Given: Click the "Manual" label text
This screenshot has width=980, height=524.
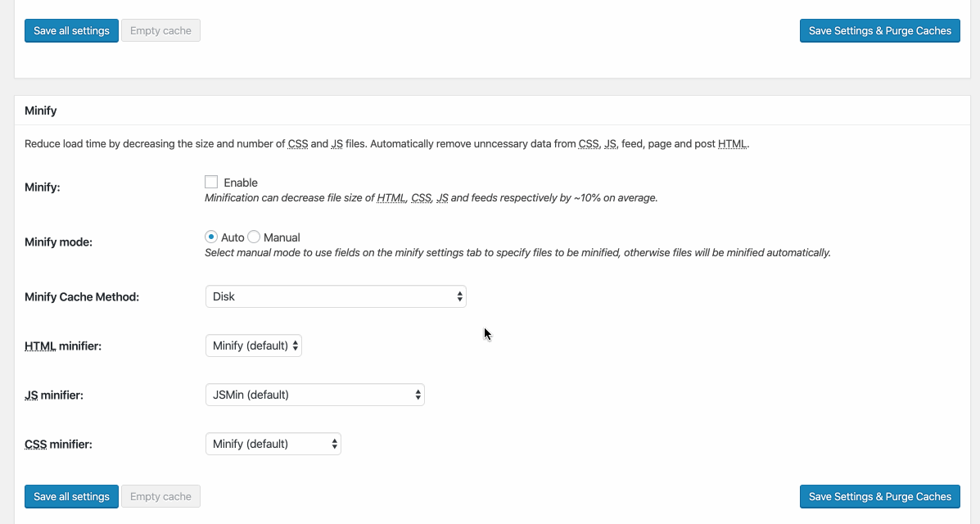Looking at the screenshot, I should pyautogui.click(x=282, y=237).
